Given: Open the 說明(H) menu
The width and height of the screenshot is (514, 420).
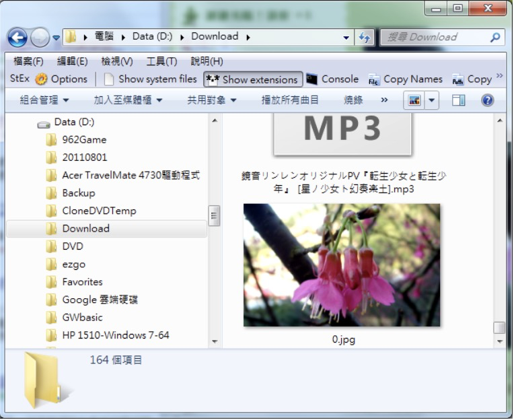Looking at the screenshot, I should click(x=207, y=61).
